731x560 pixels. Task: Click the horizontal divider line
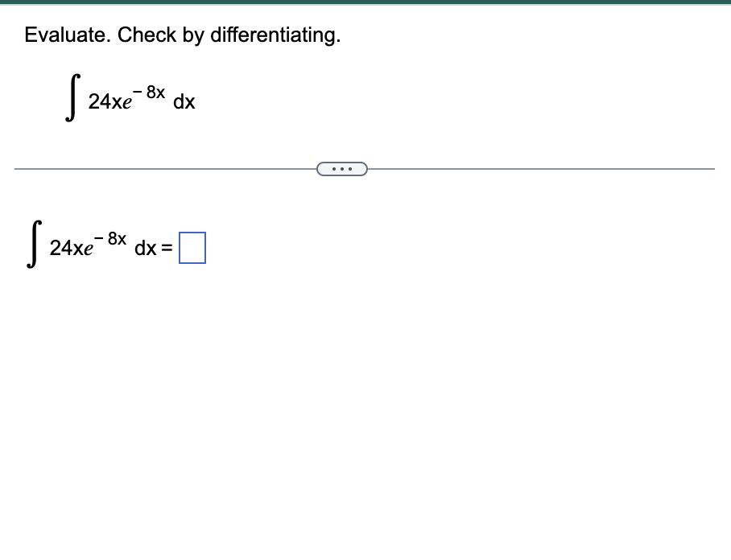pos(161,168)
